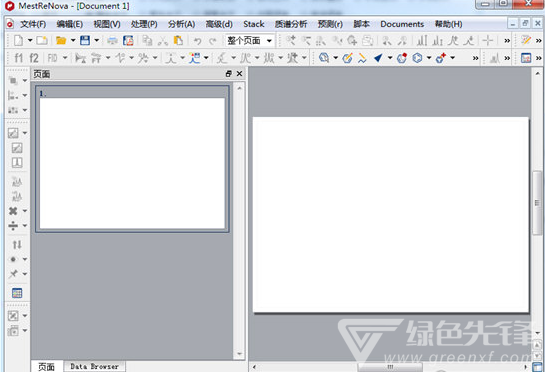Image resolution: width=545 pixels, height=372 pixels.
Task: Save the document with the floppy disk icon
Action: (85, 41)
